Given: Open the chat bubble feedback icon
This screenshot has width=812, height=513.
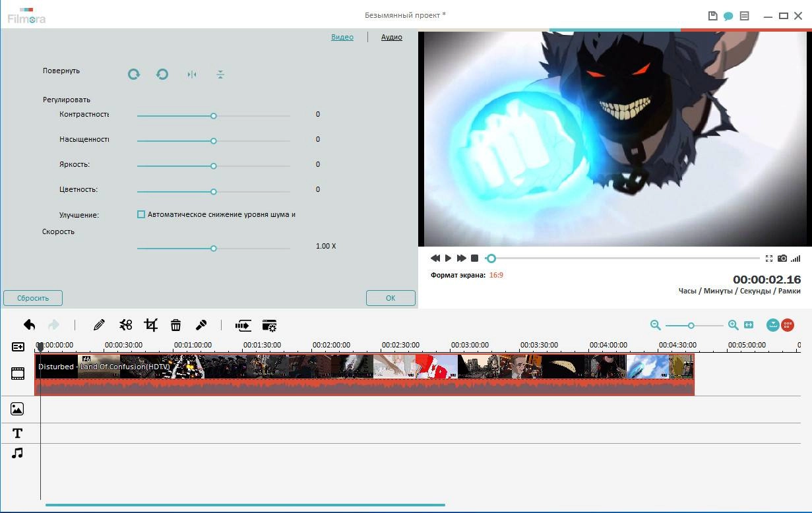Looking at the screenshot, I should point(728,16).
